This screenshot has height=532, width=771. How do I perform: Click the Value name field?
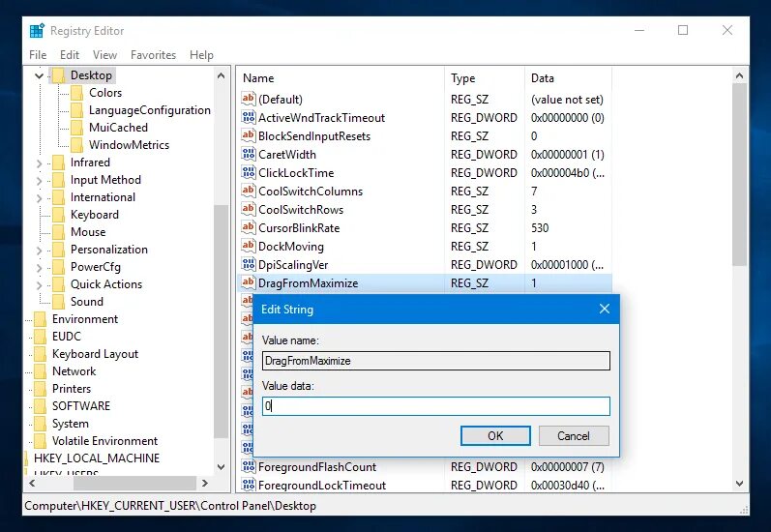tap(436, 361)
